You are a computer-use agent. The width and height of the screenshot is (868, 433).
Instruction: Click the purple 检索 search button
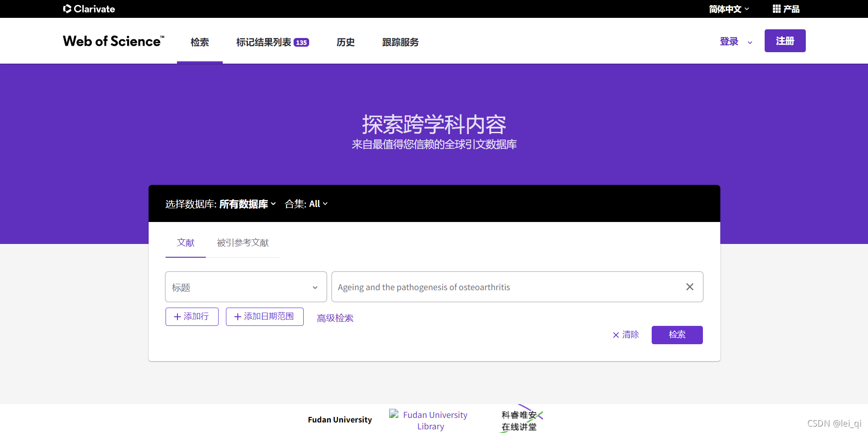click(x=677, y=335)
